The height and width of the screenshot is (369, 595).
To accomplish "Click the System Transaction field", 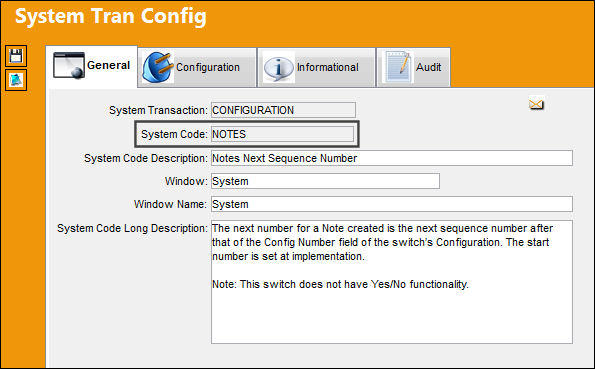I will (x=283, y=110).
